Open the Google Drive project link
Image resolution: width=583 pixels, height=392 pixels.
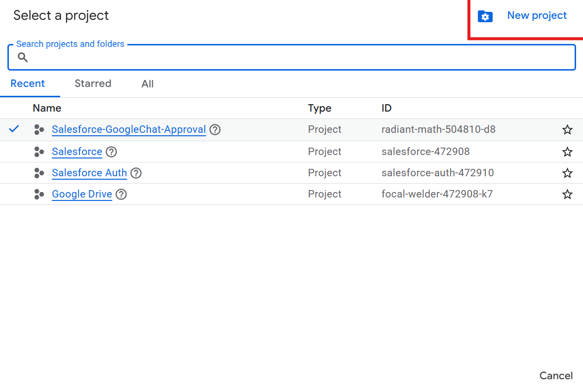pyautogui.click(x=82, y=194)
